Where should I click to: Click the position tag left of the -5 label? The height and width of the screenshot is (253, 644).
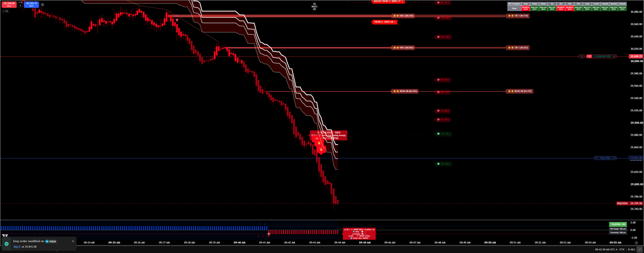pos(581,56)
